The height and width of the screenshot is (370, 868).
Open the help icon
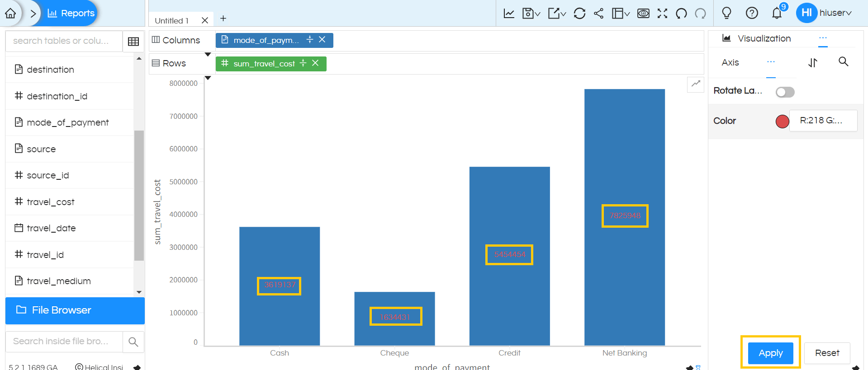[752, 13]
